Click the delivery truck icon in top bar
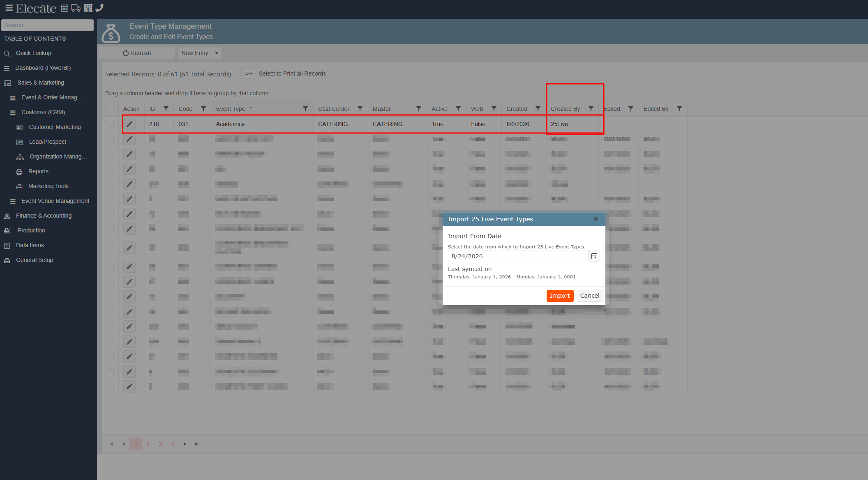 click(x=76, y=8)
